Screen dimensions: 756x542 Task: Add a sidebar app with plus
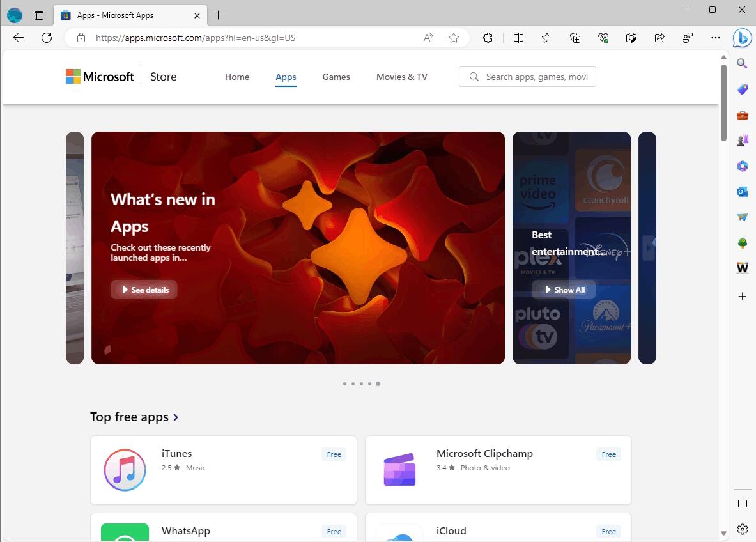pyautogui.click(x=742, y=296)
